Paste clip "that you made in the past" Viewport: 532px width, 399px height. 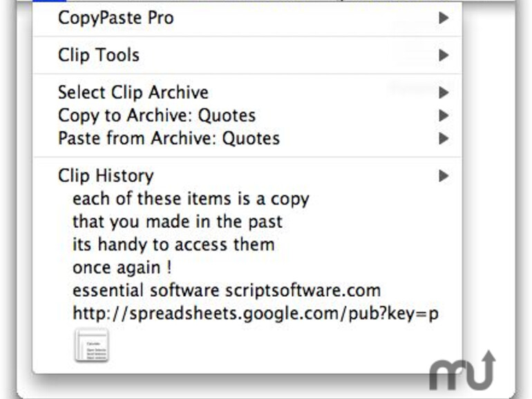click(178, 222)
